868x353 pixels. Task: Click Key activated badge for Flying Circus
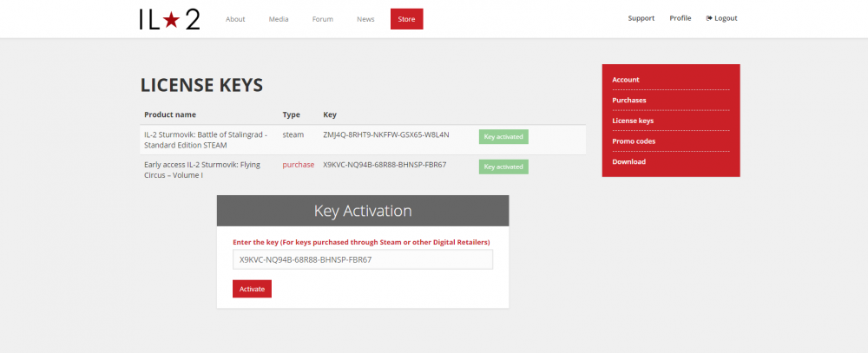503,167
